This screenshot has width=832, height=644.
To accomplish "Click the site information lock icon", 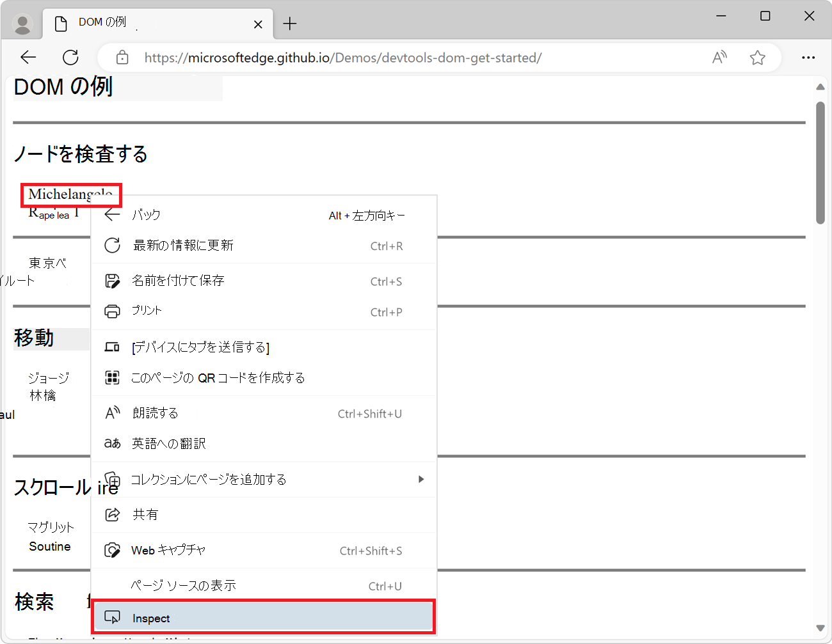I will pyautogui.click(x=122, y=58).
